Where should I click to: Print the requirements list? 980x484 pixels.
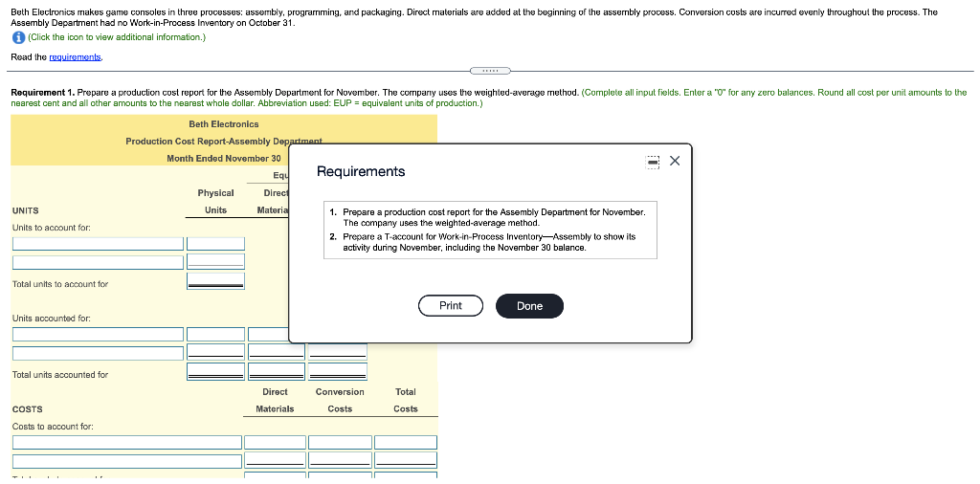pyautogui.click(x=451, y=306)
